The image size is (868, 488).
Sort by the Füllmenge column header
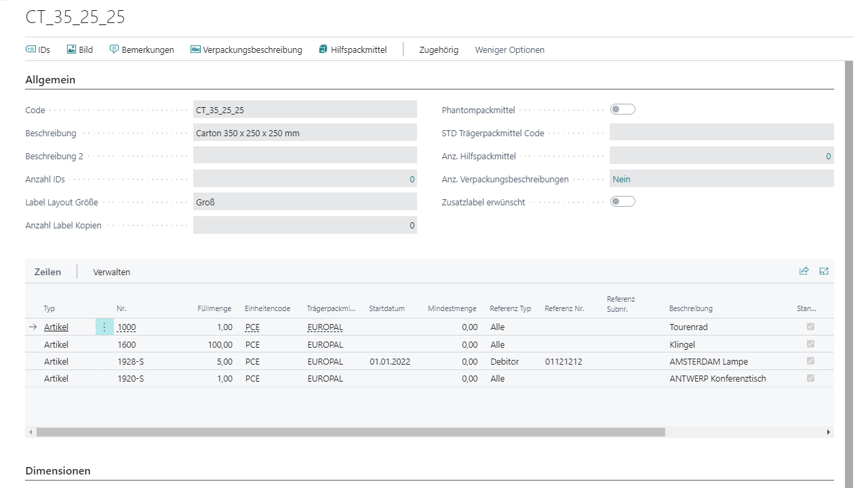click(213, 308)
